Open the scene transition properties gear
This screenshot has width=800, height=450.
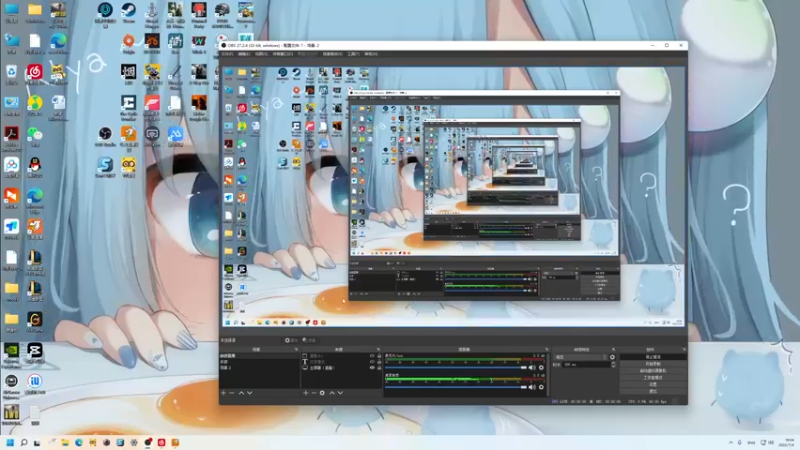pyautogui.click(x=612, y=357)
